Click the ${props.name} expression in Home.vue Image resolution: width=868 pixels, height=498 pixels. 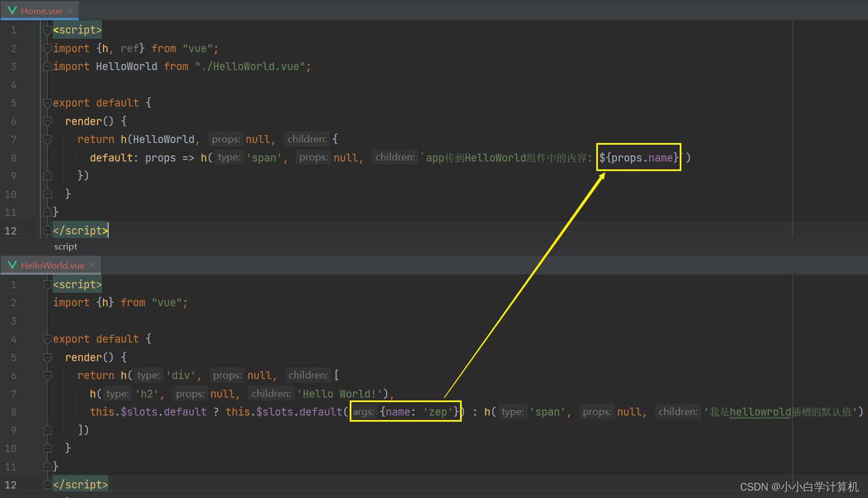click(x=639, y=158)
